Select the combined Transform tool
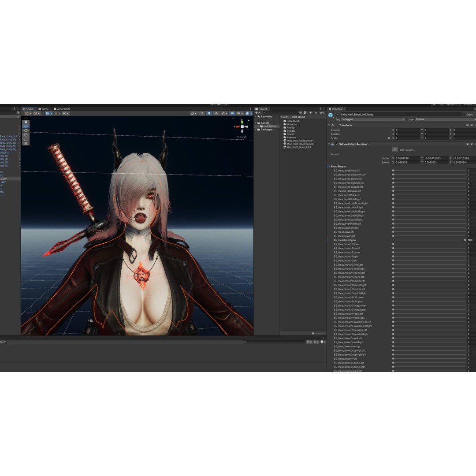Image resolution: width=476 pixels, height=476 pixels. click(x=26, y=143)
